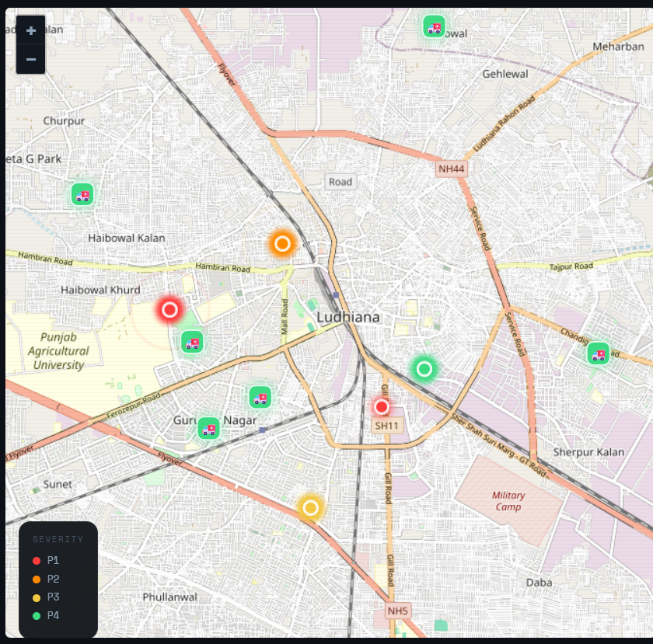
Task: Open the orange P2 incident marker
Action: [x=282, y=243]
